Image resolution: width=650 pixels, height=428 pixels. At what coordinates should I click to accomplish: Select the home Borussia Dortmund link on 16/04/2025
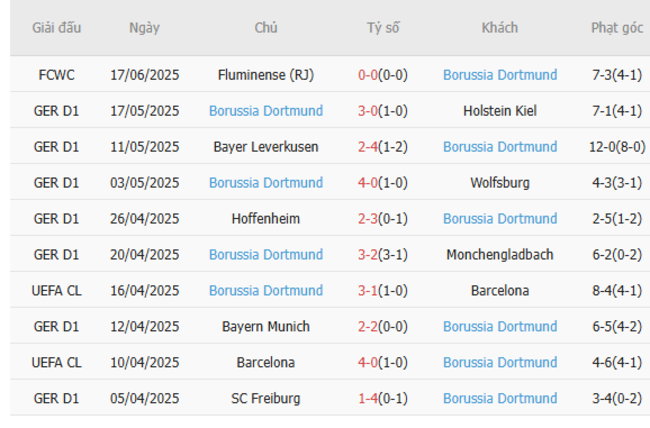266,291
